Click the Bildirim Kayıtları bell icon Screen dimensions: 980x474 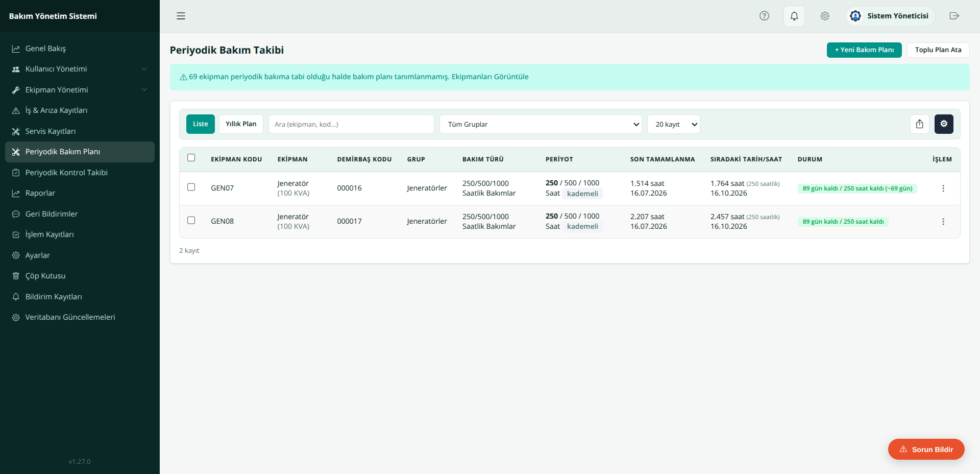point(16,297)
